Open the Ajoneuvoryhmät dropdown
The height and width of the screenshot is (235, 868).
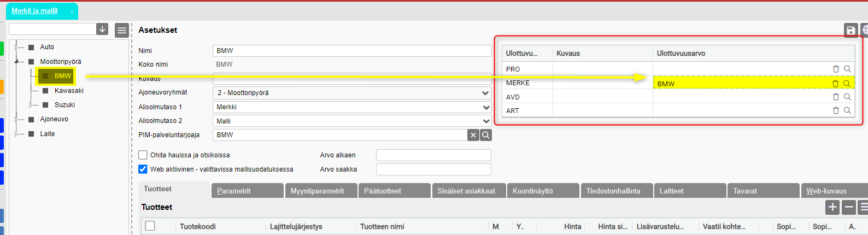coord(352,93)
